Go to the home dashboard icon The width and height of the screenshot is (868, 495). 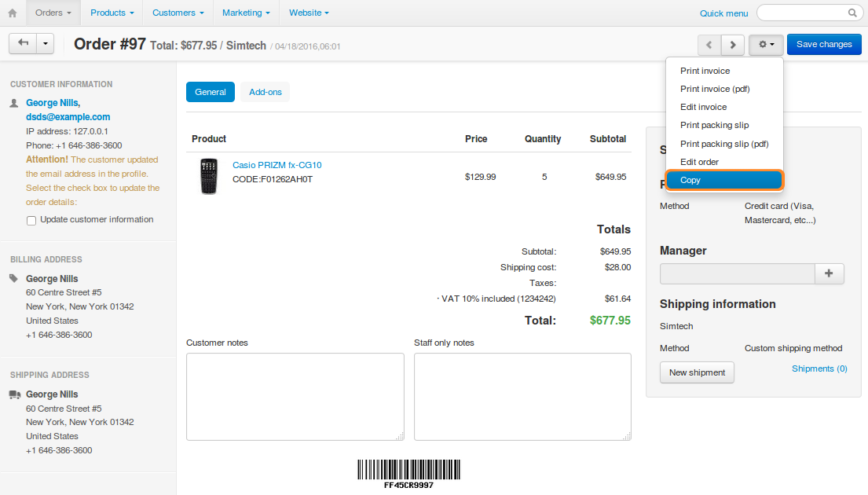13,13
